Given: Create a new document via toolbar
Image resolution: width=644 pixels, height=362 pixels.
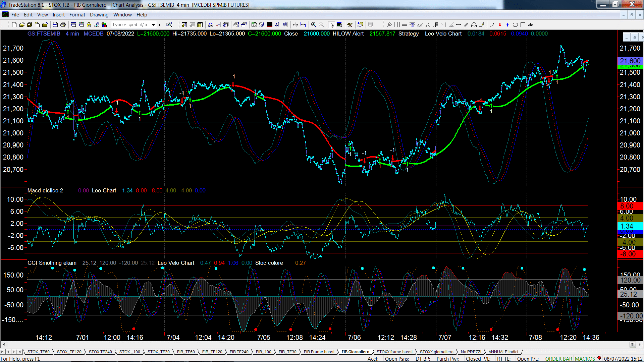Looking at the screenshot, I should pyautogui.click(x=14, y=25).
